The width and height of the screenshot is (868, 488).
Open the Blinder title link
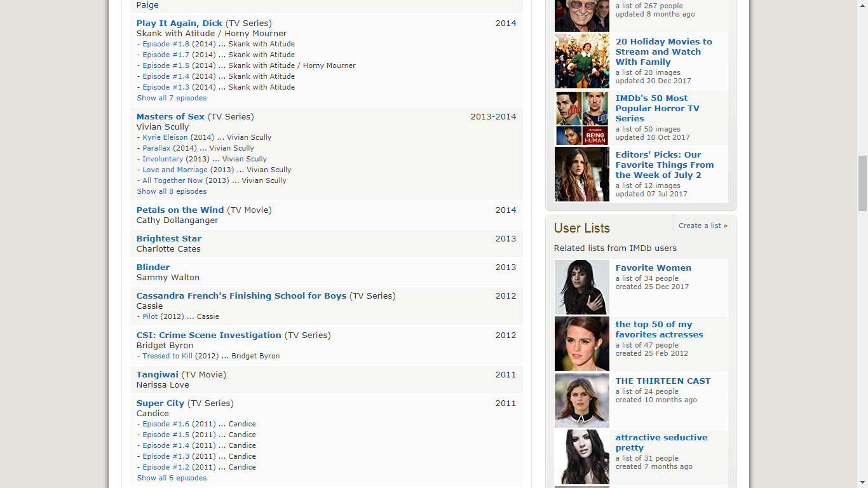pos(153,268)
